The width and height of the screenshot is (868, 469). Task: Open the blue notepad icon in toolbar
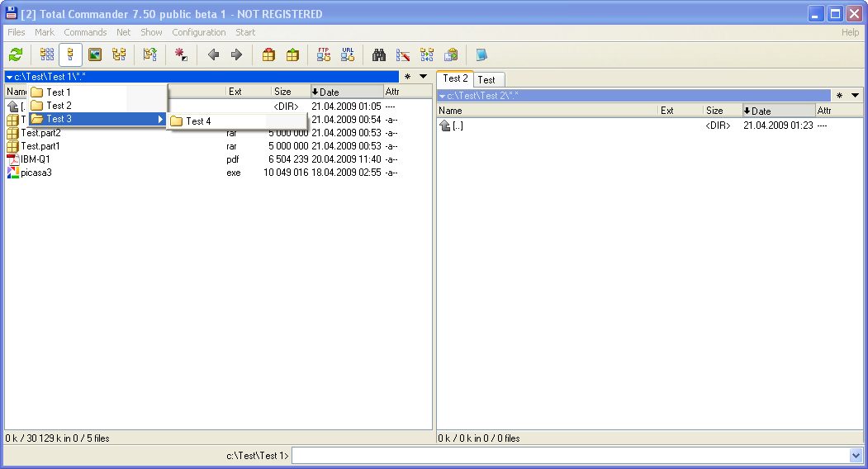point(481,54)
